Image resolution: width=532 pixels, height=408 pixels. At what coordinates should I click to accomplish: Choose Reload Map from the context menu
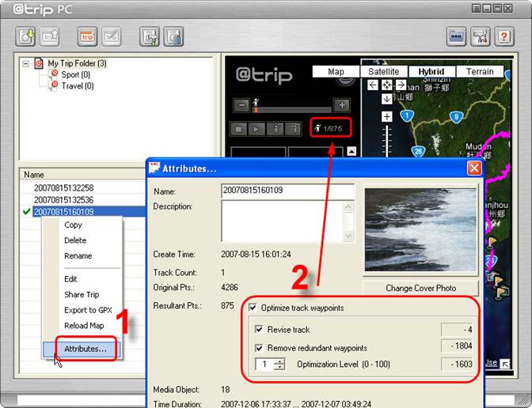84,326
